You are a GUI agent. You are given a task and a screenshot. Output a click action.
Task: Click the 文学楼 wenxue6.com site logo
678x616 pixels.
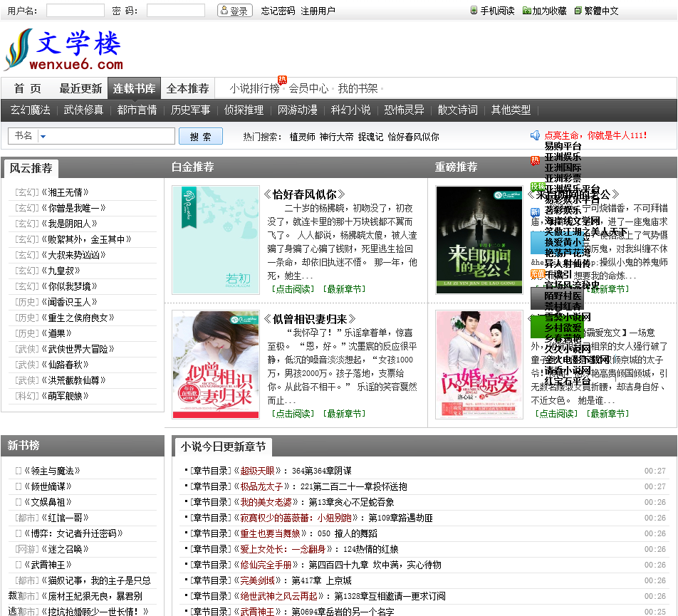coord(63,50)
